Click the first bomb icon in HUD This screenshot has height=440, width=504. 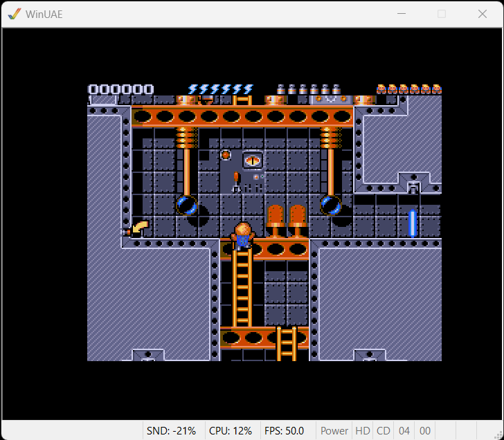[x=281, y=89]
